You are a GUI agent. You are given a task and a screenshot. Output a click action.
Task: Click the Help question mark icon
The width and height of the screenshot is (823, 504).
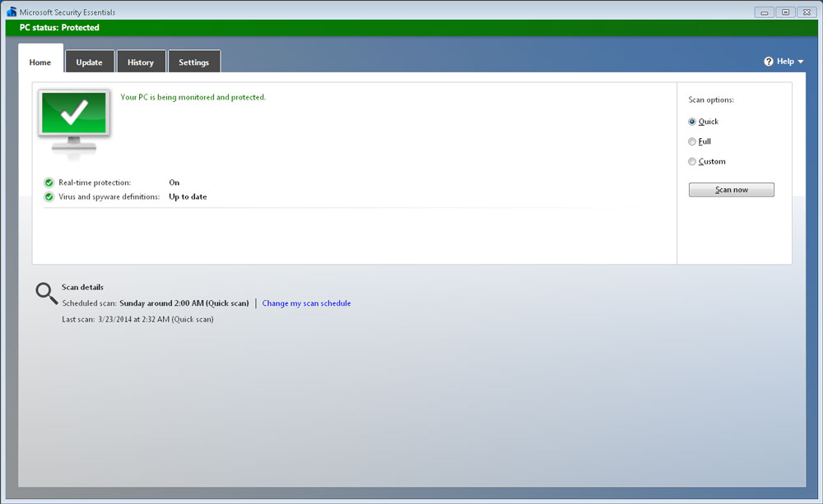(x=769, y=62)
